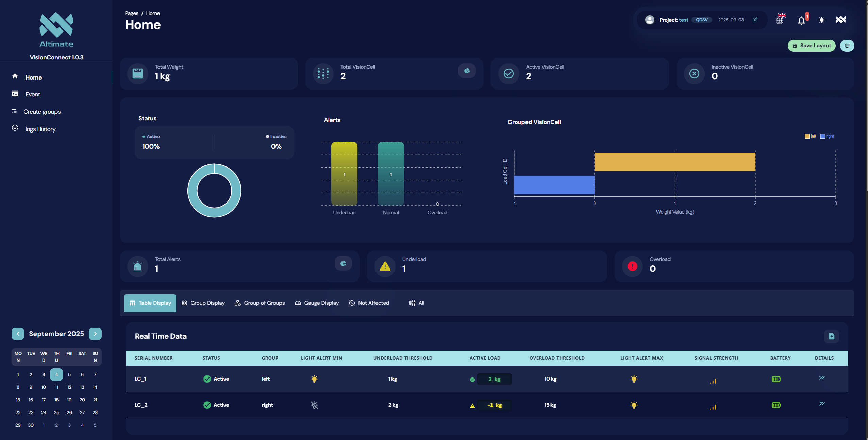Screen dimensions: 868x440
Task: Open LC_1 details chart icon
Action: [x=822, y=378]
